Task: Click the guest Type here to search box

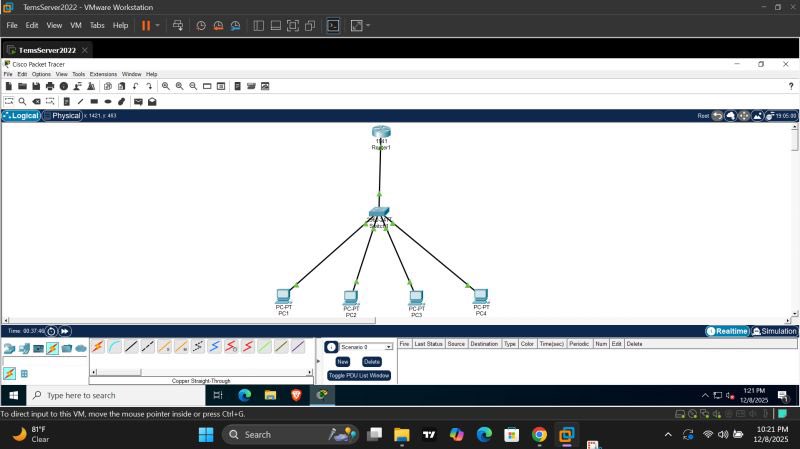Action: [x=116, y=395]
